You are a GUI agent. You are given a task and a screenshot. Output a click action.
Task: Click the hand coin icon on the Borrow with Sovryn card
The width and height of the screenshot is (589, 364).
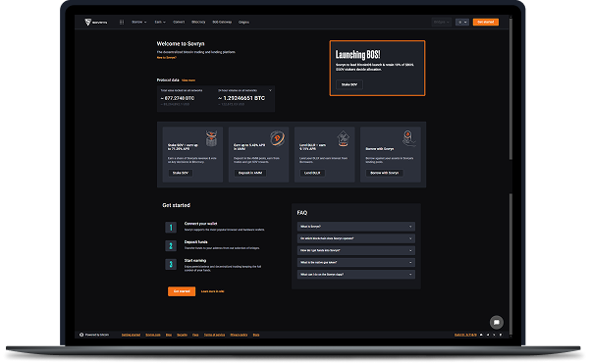408,138
